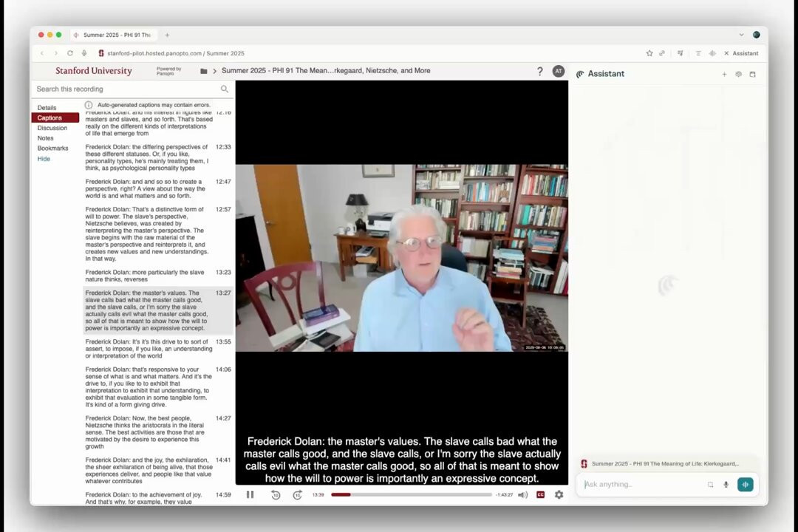Open the folder icon in breadcrumb

(204, 71)
